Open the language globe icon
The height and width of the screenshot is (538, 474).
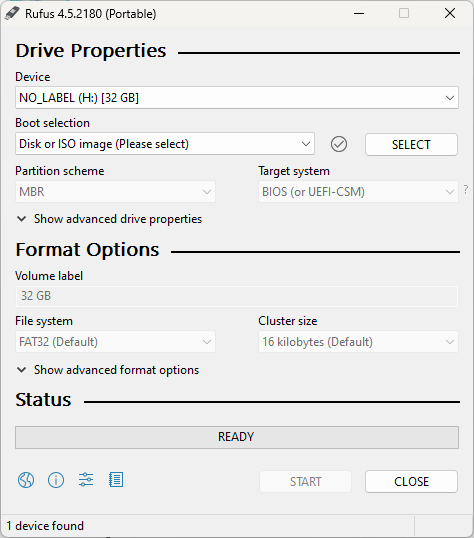click(26, 480)
